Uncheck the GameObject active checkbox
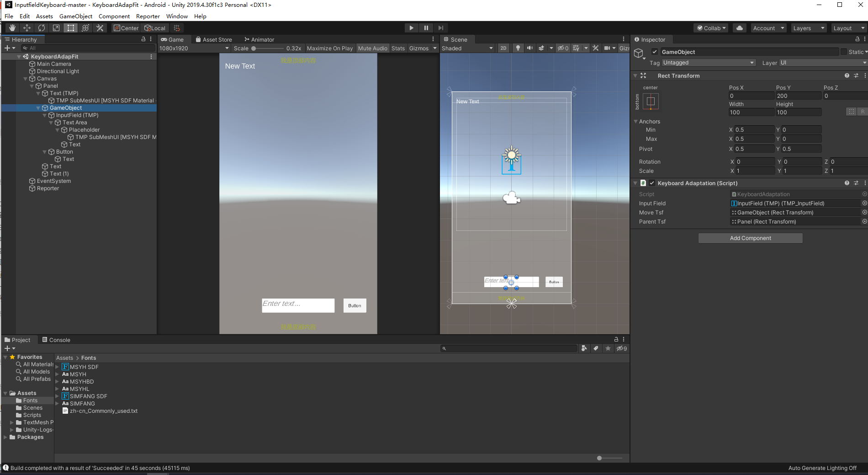Image resolution: width=868 pixels, height=475 pixels. point(654,52)
